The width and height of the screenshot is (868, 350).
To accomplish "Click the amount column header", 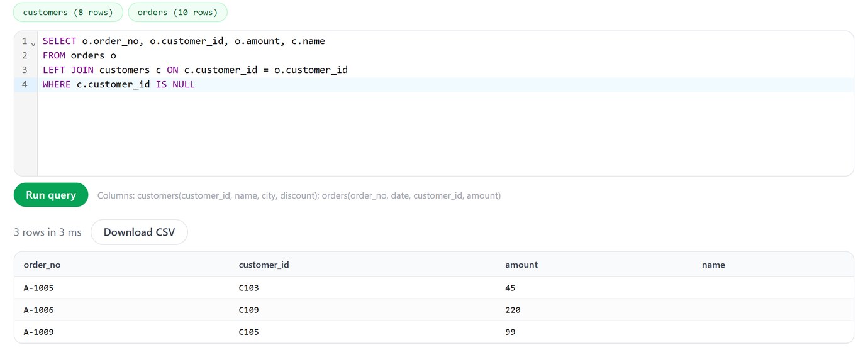I will pos(521,265).
